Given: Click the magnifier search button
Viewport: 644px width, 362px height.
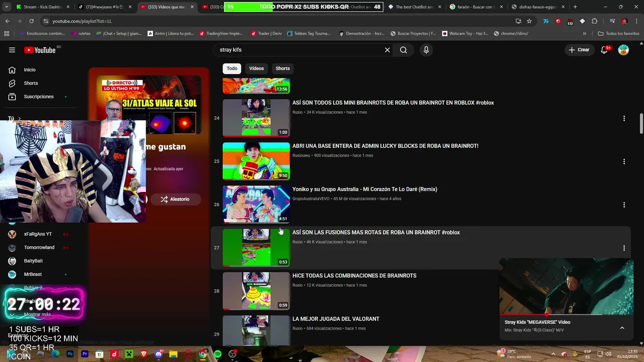Looking at the screenshot, I should 404,50.
